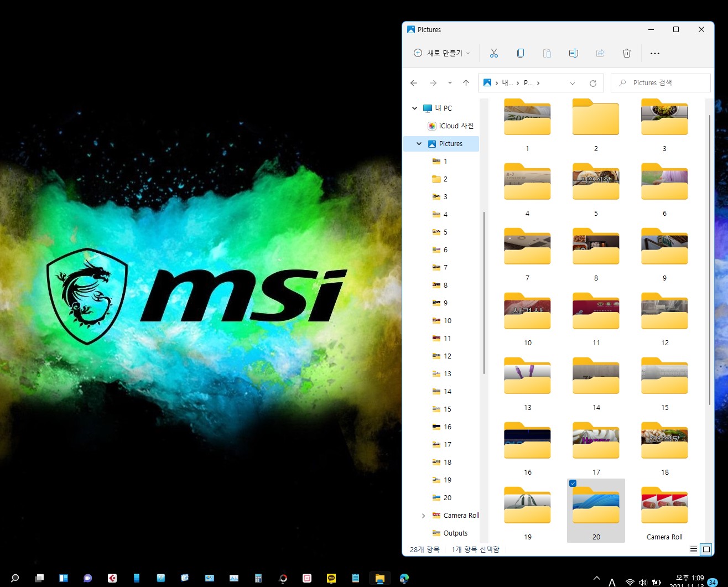The image size is (728, 587).
Task: Open Task View on the taskbar
Action: click(x=39, y=578)
